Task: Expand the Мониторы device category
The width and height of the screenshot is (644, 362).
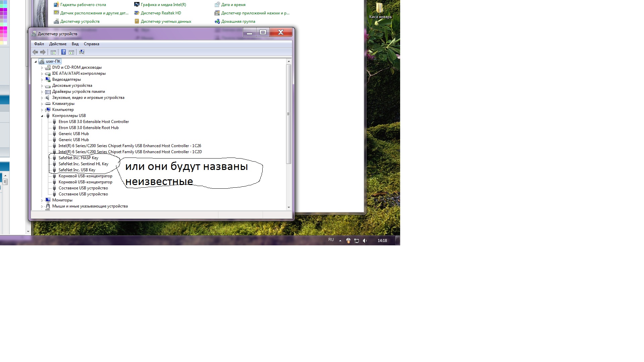Action: [42, 200]
